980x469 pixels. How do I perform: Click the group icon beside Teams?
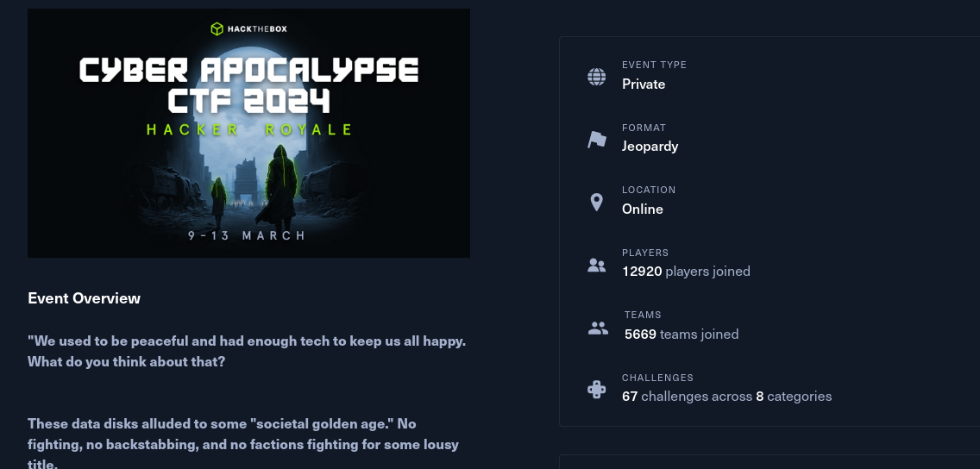(x=598, y=328)
